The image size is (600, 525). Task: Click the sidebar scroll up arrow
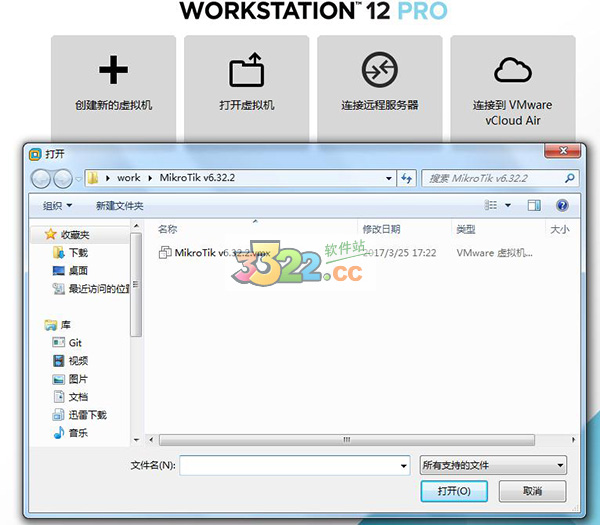[x=136, y=227]
